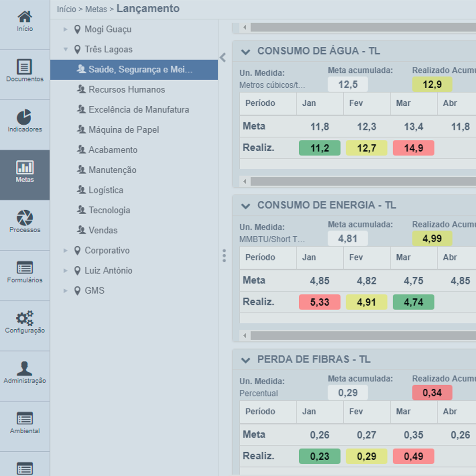The width and height of the screenshot is (476, 476).
Task: Click the yellow Realizado Acumulado value 12,9
Action: [x=432, y=84]
